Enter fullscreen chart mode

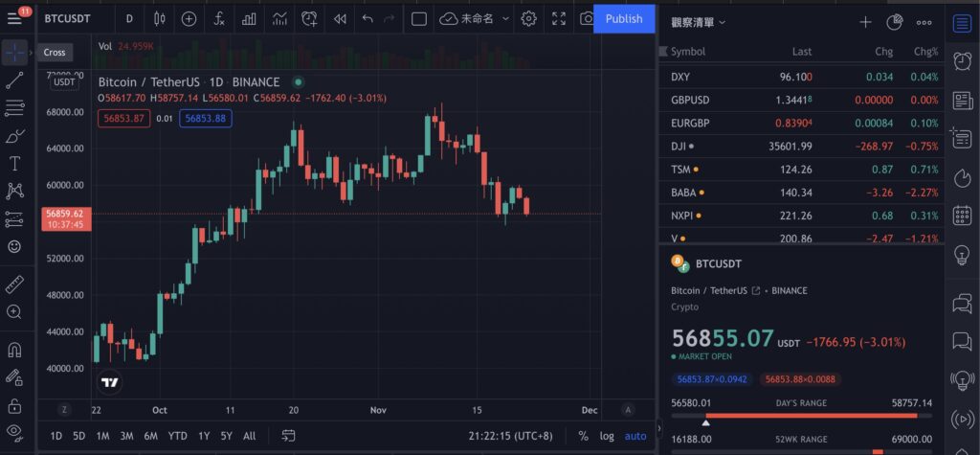tap(559, 19)
